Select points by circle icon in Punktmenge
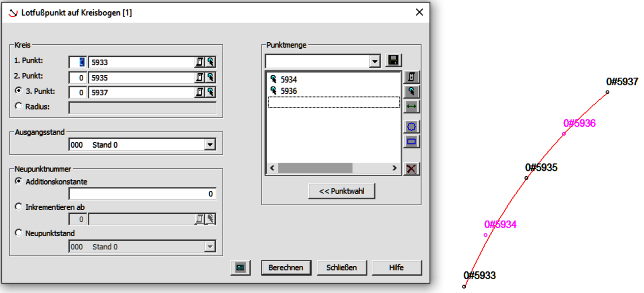 (x=411, y=127)
